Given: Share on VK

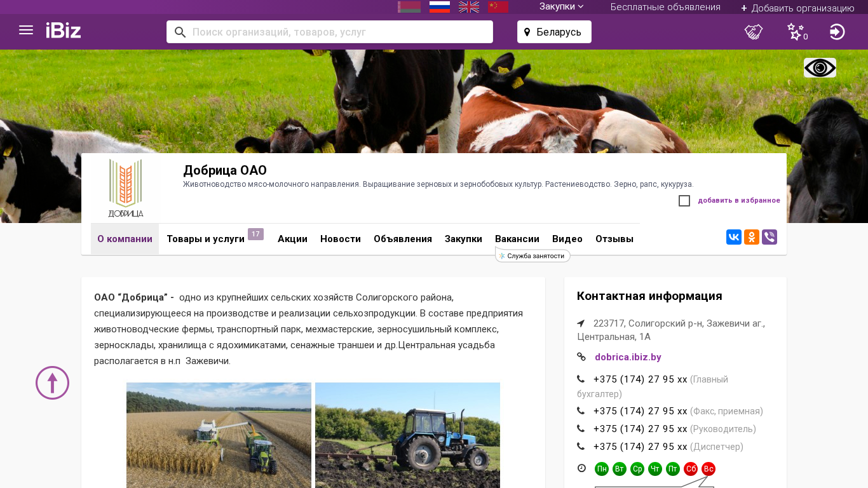Looking at the screenshot, I should [734, 237].
